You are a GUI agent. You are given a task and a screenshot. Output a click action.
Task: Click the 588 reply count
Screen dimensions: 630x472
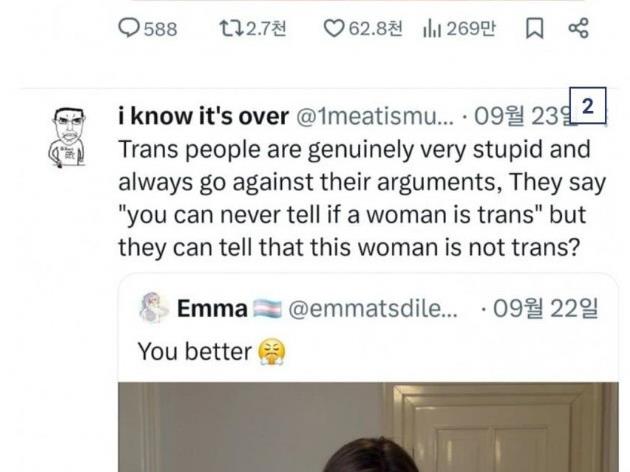(160, 29)
